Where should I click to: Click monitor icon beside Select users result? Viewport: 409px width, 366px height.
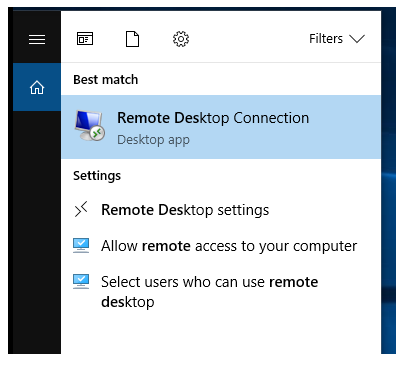pyautogui.click(x=81, y=281)
